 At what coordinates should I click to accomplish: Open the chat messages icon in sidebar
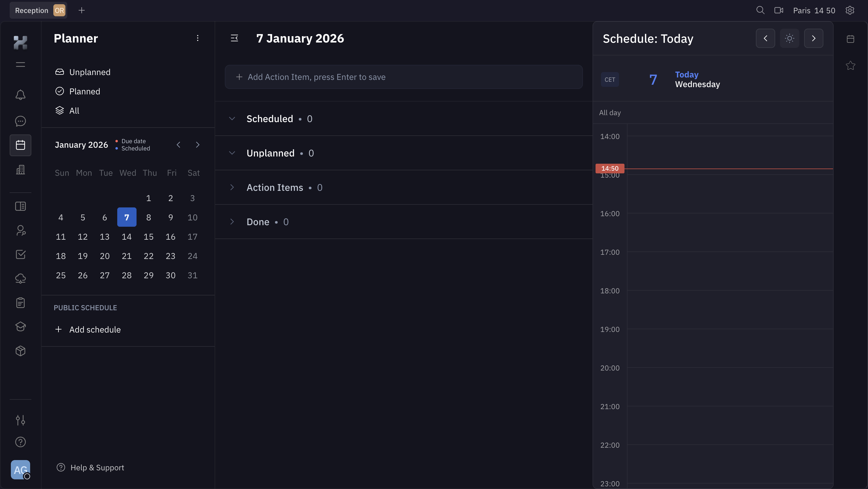[x=20, y=121]
